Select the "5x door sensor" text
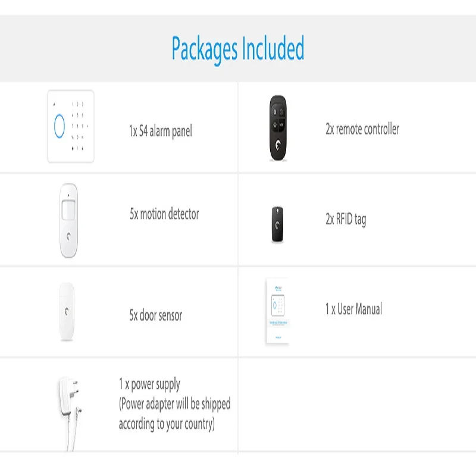 pyautogui.click(x=156, y=315)
